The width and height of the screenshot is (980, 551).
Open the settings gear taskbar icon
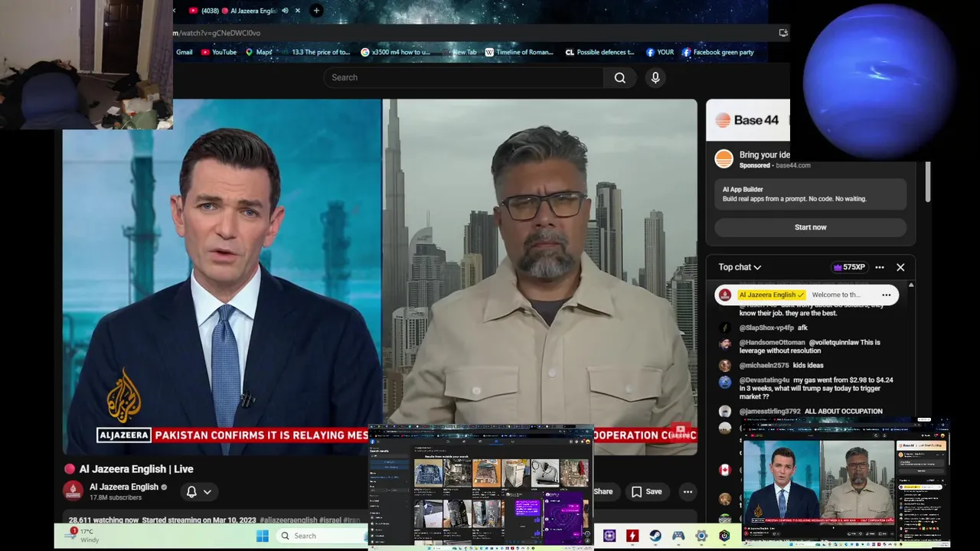tap(701, 536)
